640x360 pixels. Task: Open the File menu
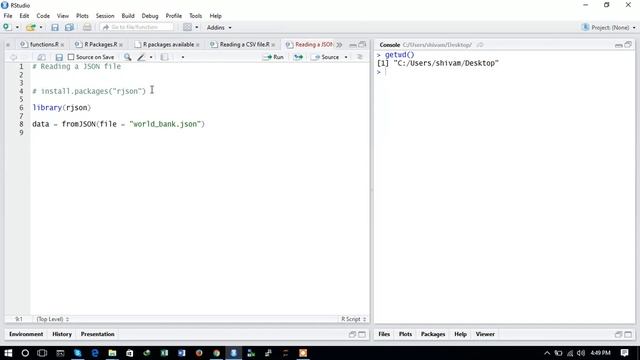click(x=8, y=16)
